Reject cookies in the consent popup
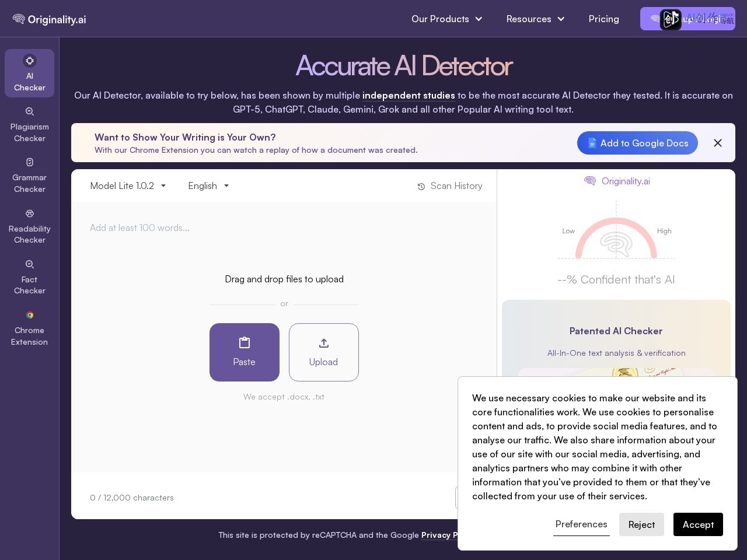The height and width of the screenshot is (560, 747). pos(641,524)
